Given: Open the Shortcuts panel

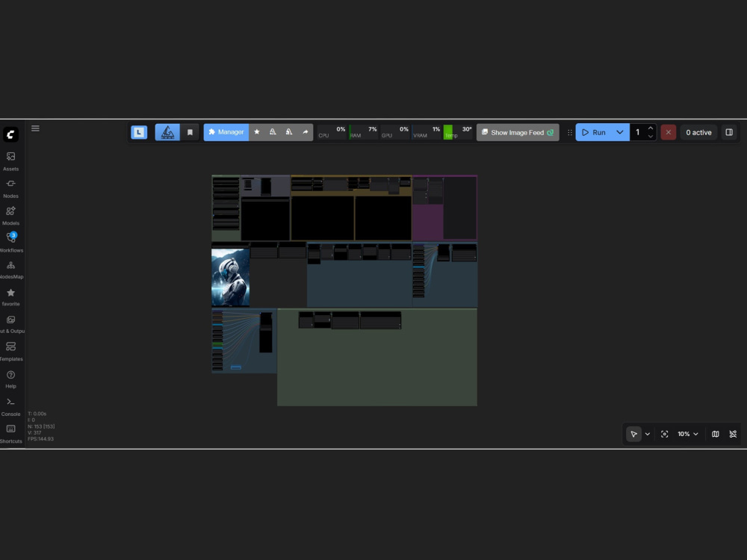Looking at the screenshot, I should [10, 435].
